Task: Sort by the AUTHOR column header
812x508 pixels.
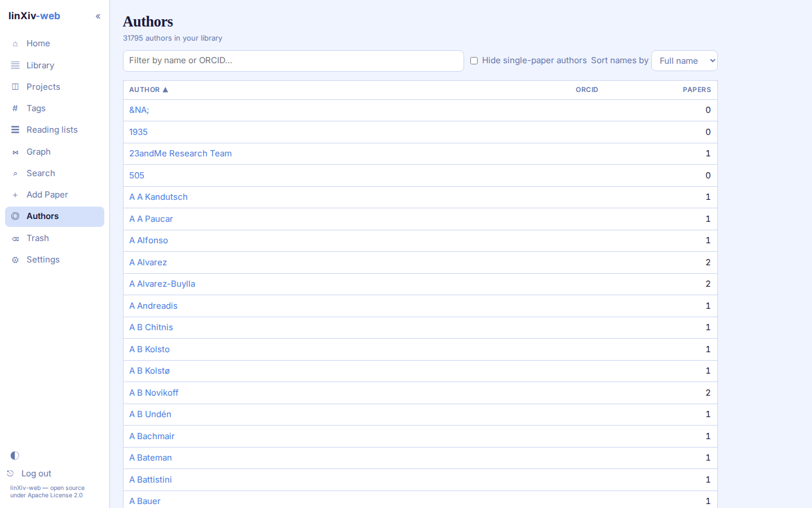Action: (149, 90)
